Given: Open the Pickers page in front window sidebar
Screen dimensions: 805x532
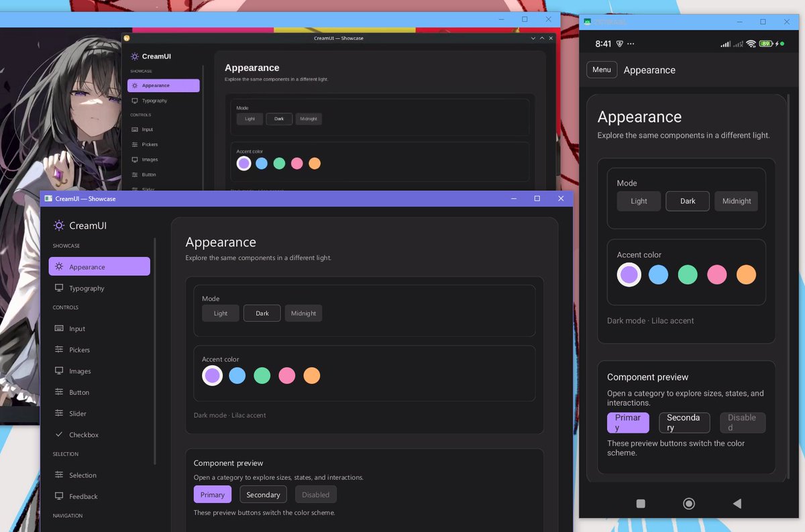Looking at the screenshot, I should click(x=99, y=350).
